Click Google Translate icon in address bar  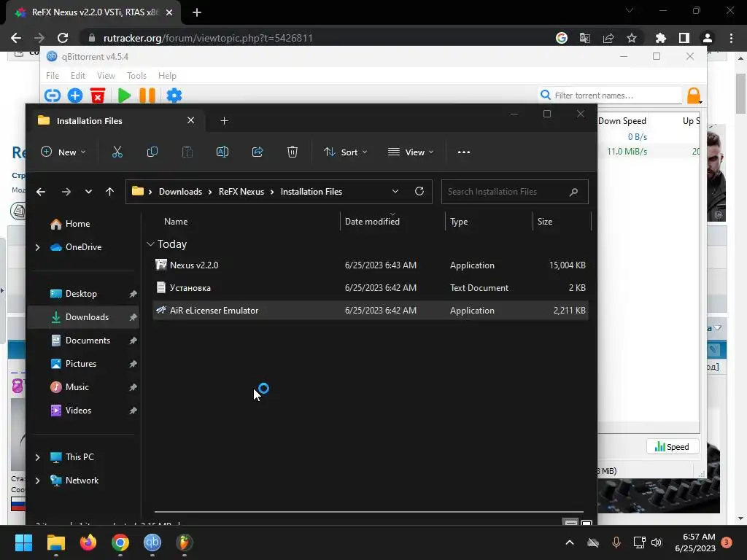point(585,38)
